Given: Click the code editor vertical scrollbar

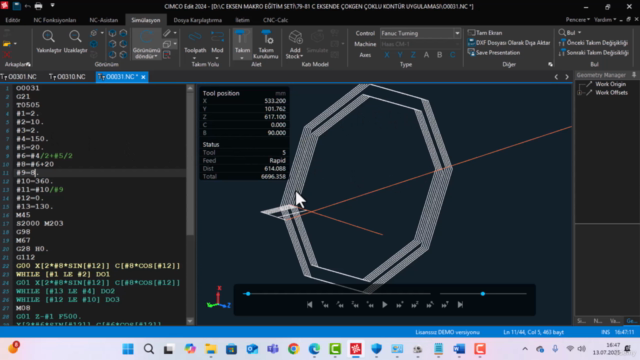Looking at the screenshot, I should (190, 163).
